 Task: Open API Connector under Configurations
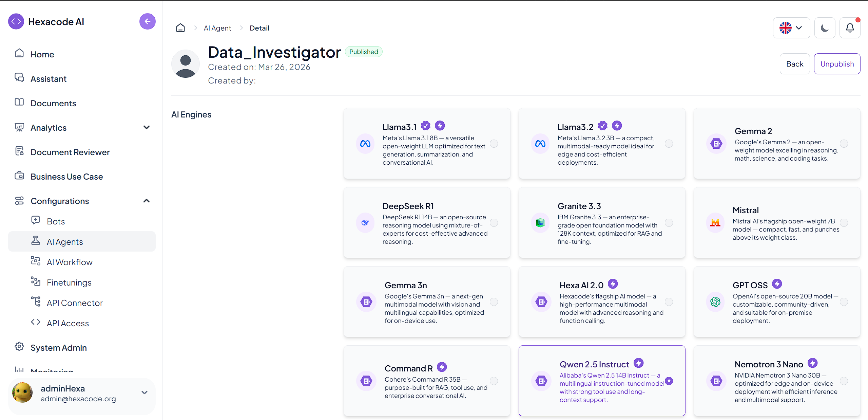pyautogui.click(x=82, y=303)
